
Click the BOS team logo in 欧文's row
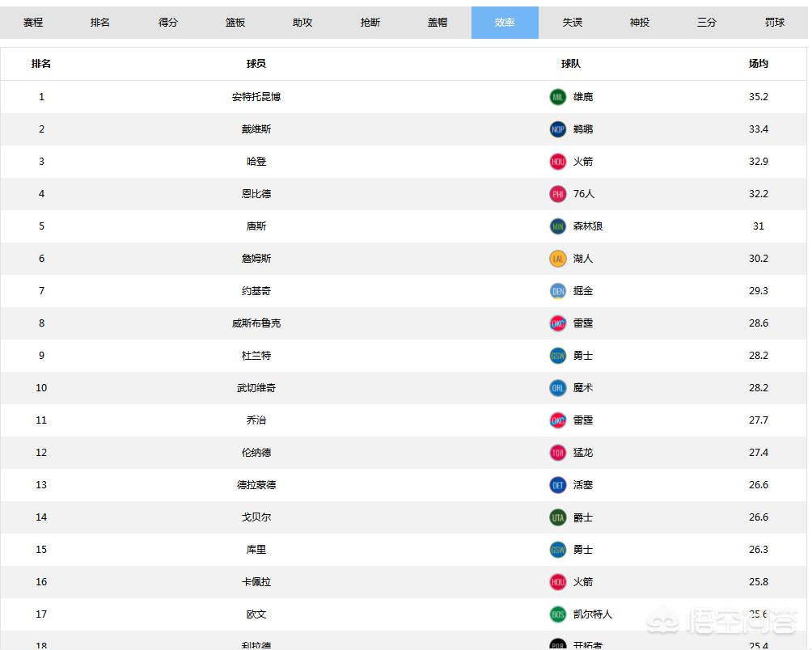pos(558,614)
